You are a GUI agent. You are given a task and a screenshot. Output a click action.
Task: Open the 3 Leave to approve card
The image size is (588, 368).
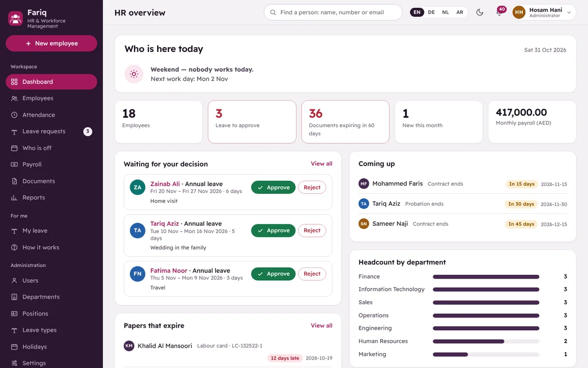[x=252, y=122]
